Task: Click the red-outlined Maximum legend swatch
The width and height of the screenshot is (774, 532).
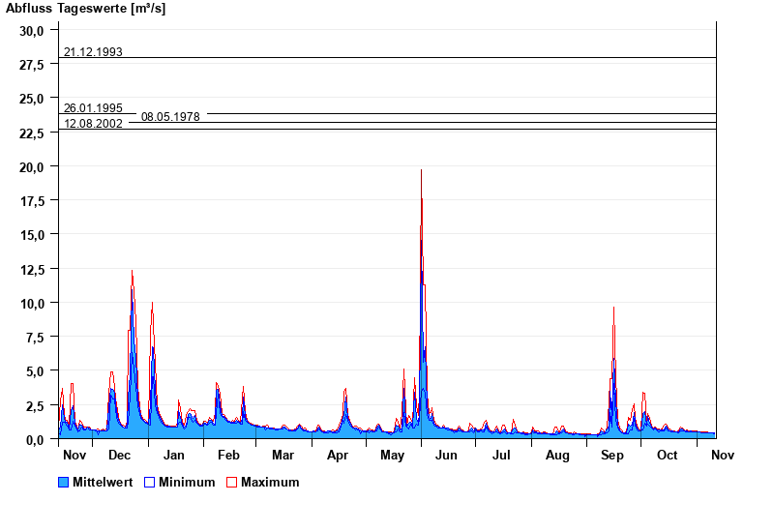Action: coord(231,482)
